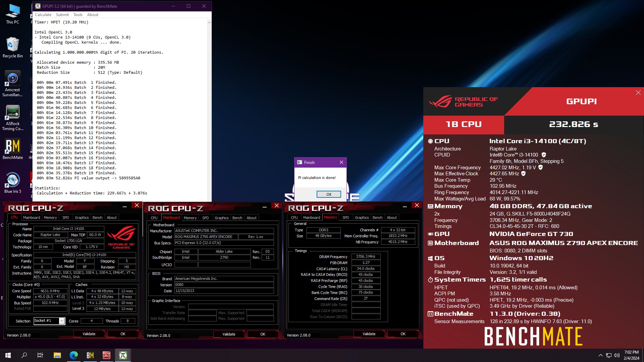The height and width of the screenshot is (362, 644).
Task: Open This PC desktop icon
Action: (12, 14)
